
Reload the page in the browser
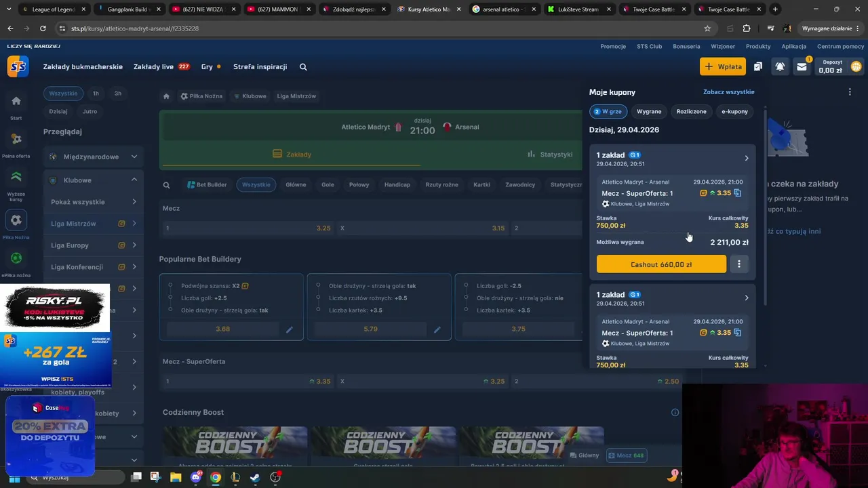(43, 28)
